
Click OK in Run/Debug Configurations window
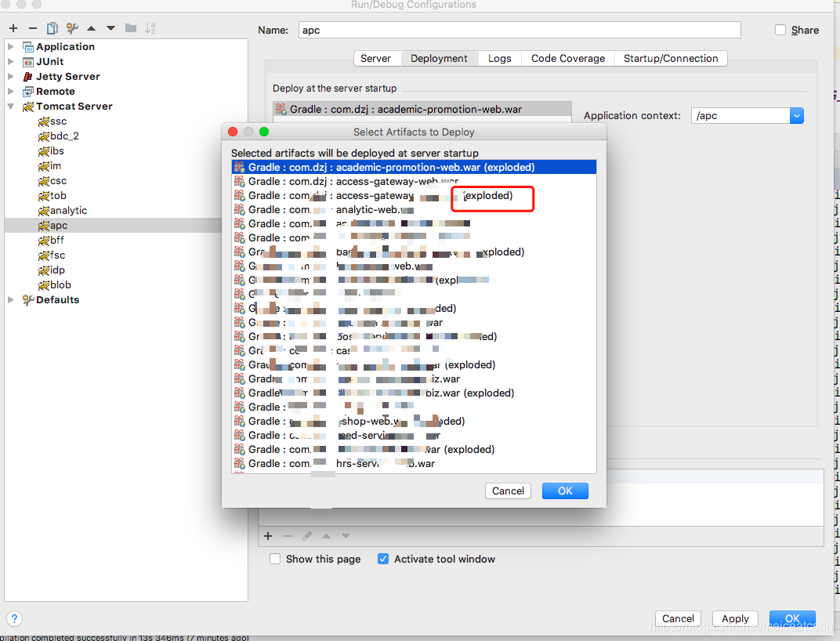tap(792, 618)
